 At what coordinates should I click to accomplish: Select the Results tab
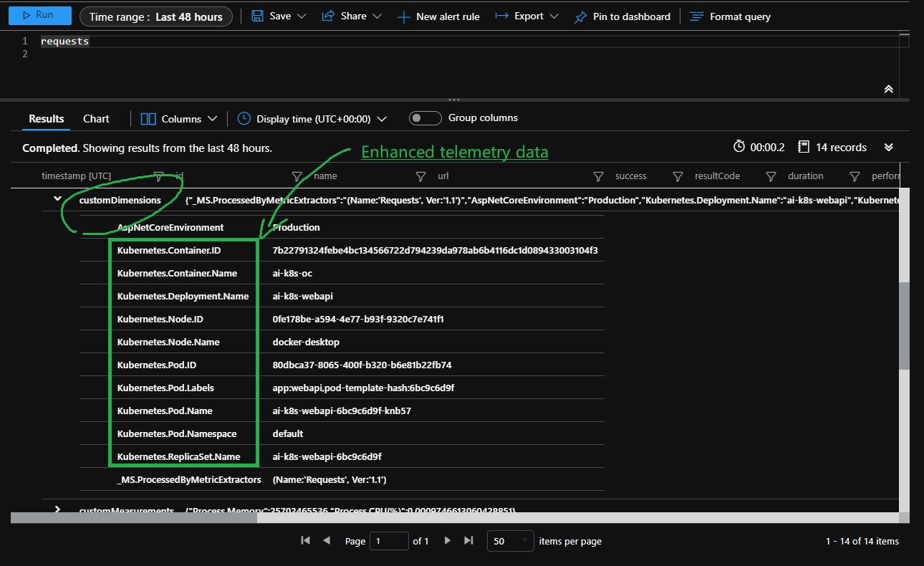coord(46,118)
